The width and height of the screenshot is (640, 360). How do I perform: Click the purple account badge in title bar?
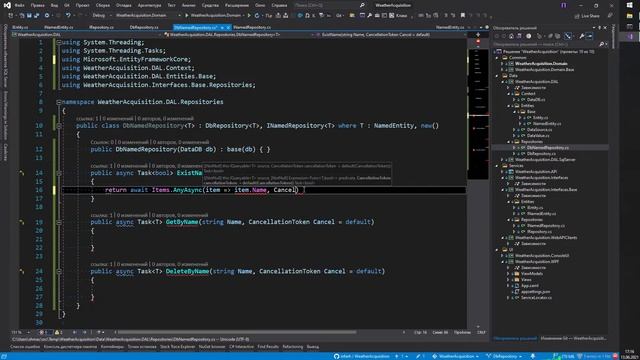point(564,5)
